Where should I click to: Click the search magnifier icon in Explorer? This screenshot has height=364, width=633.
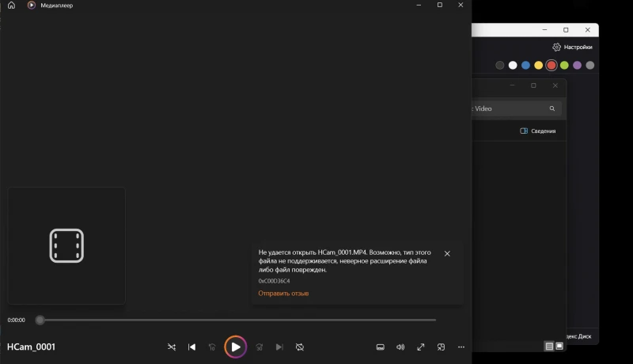(x=552, y=108)
